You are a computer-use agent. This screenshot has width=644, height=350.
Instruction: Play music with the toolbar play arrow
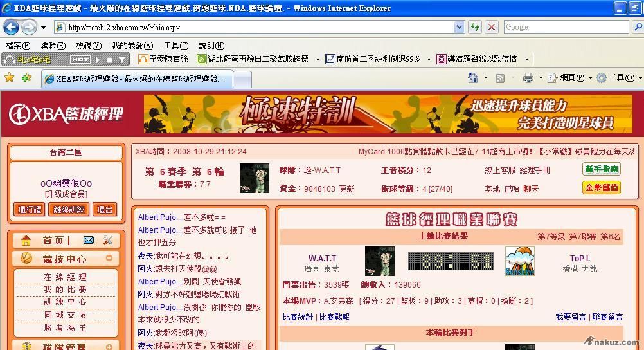tap(98, 60)
